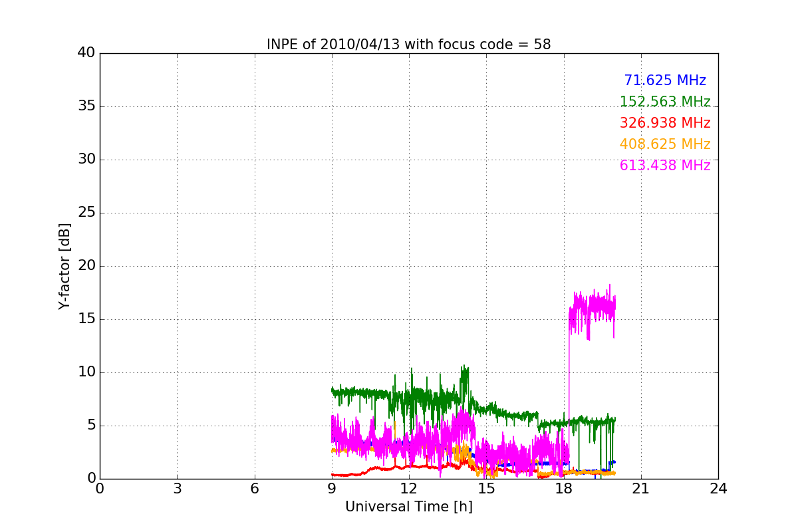This screenshot has width=798, height=532.
Task: Click y-axis tick value 25
Action: click(x=86, y=213)
